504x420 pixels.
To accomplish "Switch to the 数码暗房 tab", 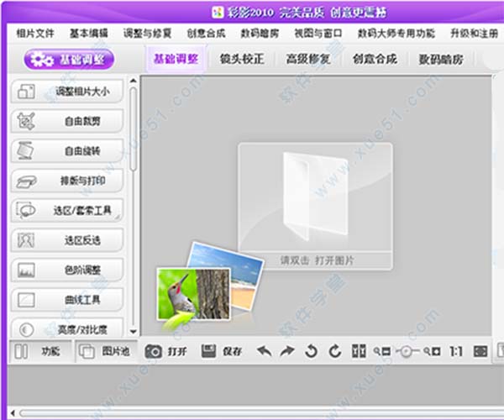I will pyautogui.click(x=441, y=59).
